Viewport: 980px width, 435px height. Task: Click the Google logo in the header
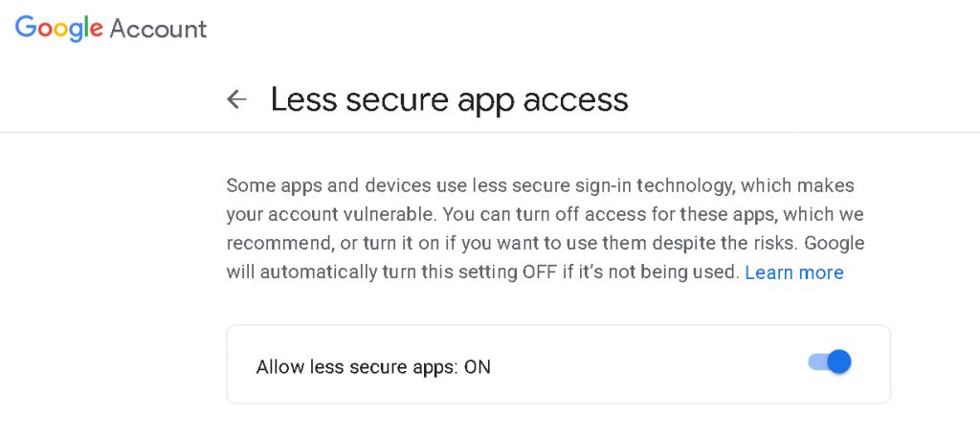tap(59, 29)
